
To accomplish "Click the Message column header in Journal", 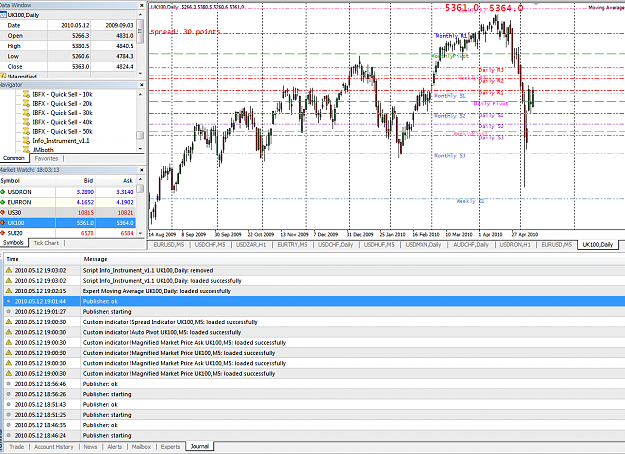I will (x=353, y=259).
